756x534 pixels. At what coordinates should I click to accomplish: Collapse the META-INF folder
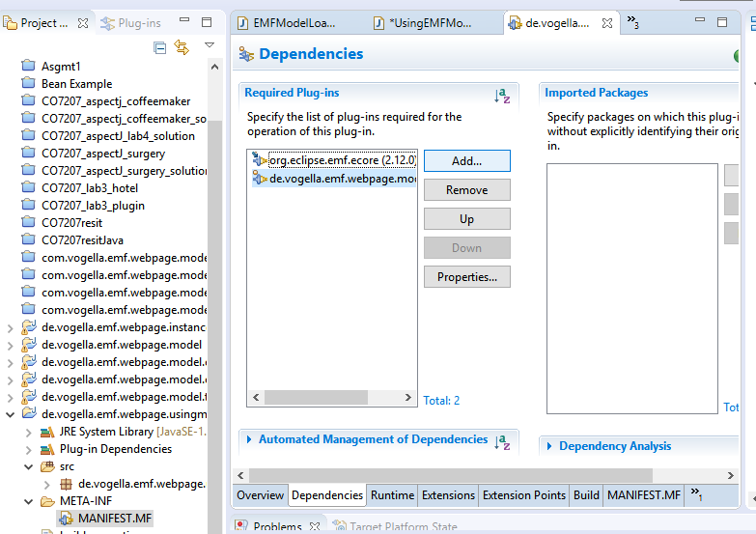tap(28, 502)
